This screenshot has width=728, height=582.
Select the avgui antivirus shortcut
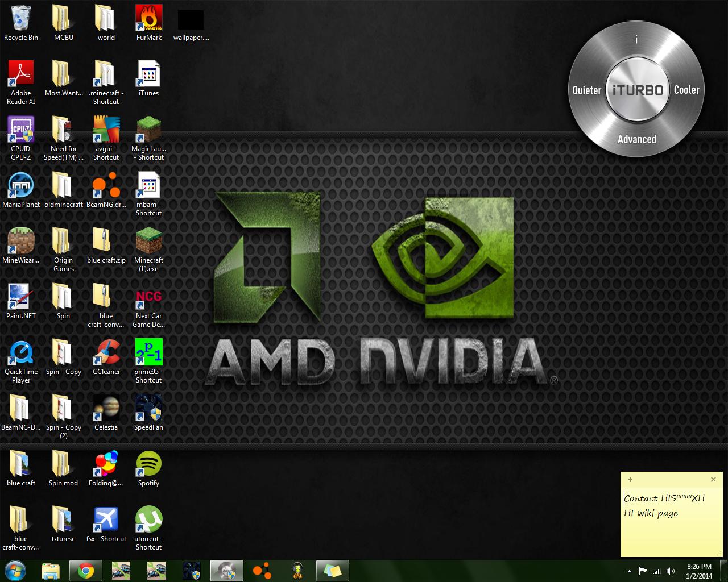tap(106, 139)
